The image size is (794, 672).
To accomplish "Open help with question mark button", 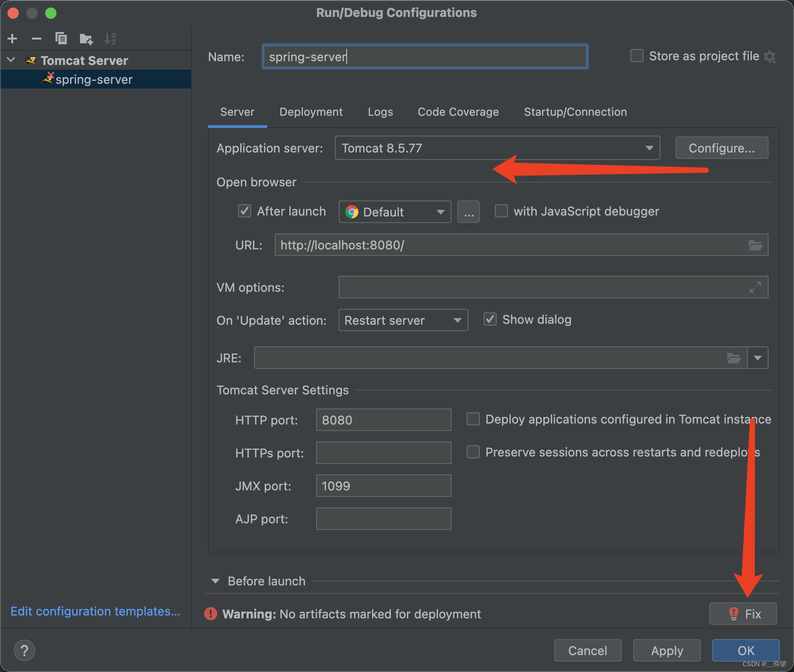I will [x=24, y=651].
